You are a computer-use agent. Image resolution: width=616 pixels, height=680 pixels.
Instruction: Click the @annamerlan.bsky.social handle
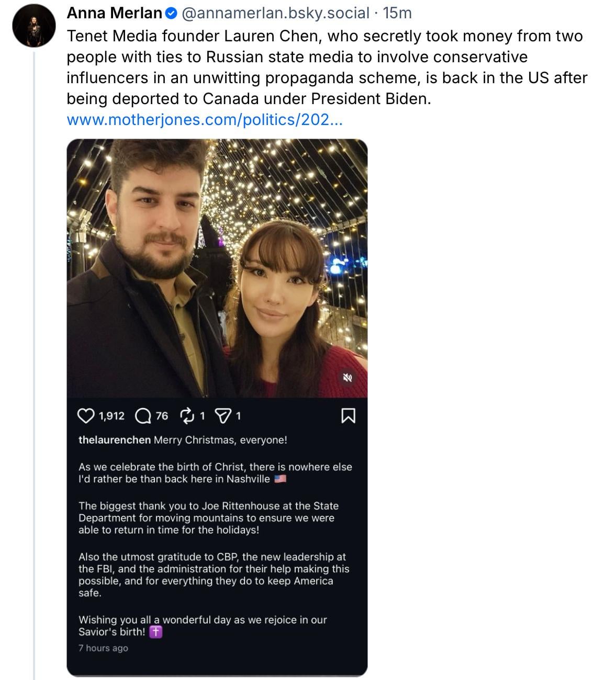pyautogui.click(x=275, y=13)
